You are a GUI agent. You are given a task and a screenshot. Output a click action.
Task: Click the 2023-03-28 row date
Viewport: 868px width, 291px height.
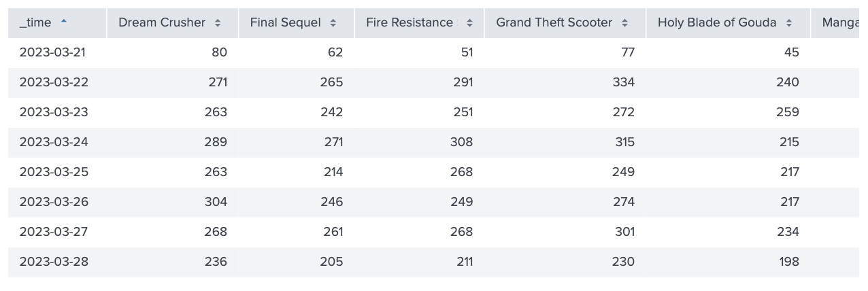click(54, 262)
